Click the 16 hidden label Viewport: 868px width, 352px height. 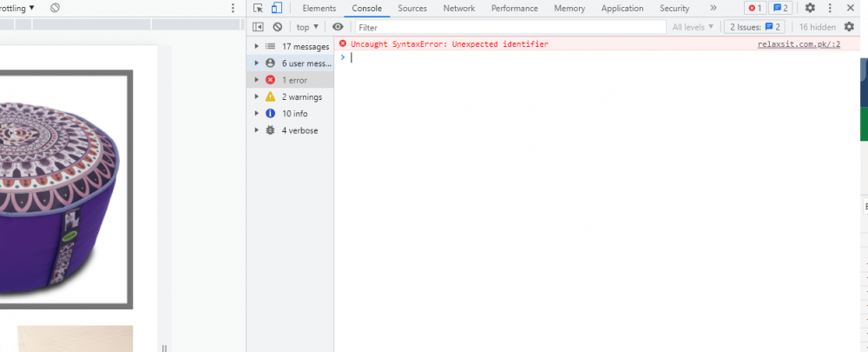(x=817, y=27)
